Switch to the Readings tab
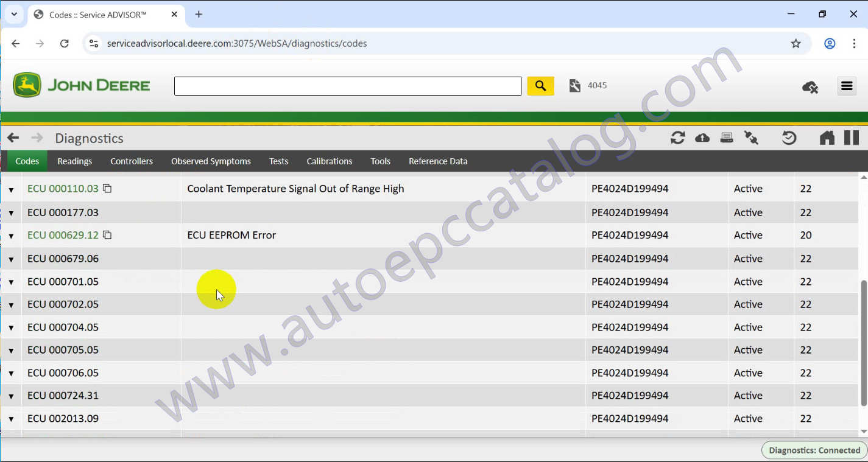 coord(74,161)
